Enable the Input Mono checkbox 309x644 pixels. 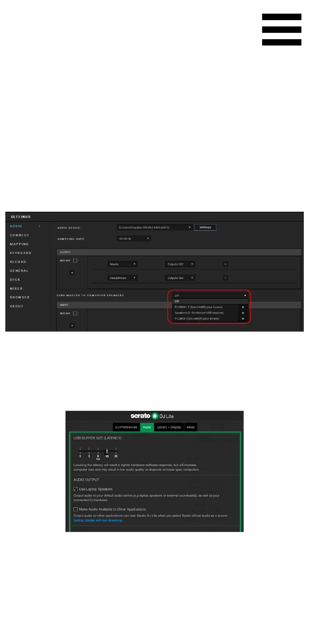tap(75, 313)
